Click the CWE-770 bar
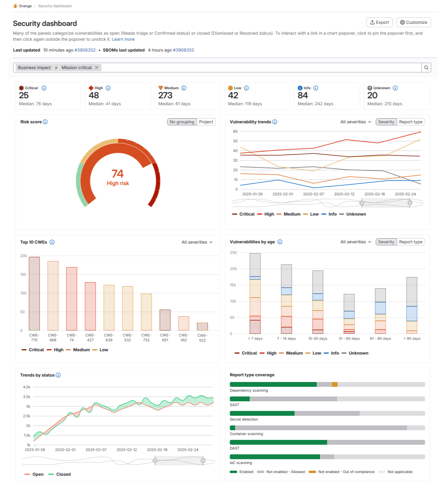 pyautogui.click(x=34, y=294)
